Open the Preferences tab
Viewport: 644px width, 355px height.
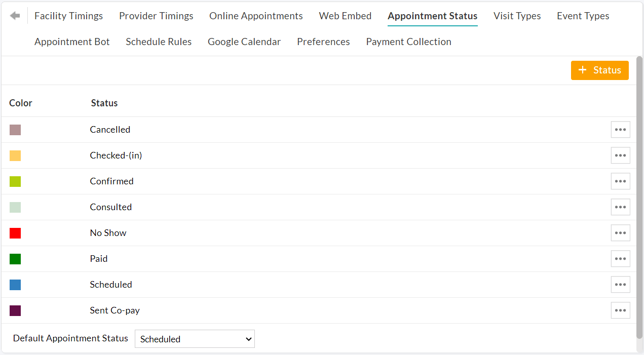(x=323, y=42)
